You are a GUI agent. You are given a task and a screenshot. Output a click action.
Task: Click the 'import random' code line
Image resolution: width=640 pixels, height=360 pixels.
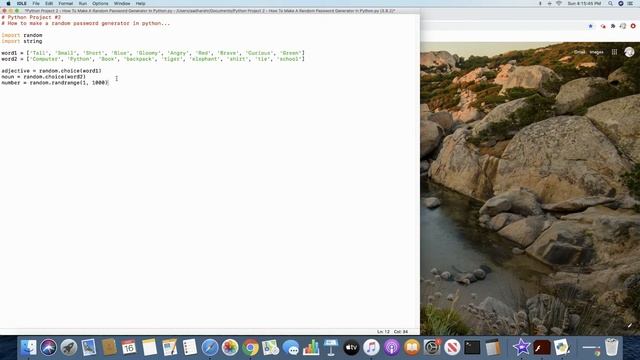22,36
